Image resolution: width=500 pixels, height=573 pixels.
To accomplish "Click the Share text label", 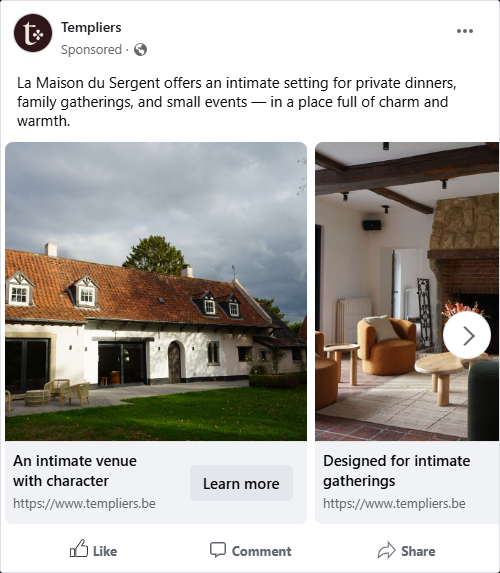I will tap(418, 551).
